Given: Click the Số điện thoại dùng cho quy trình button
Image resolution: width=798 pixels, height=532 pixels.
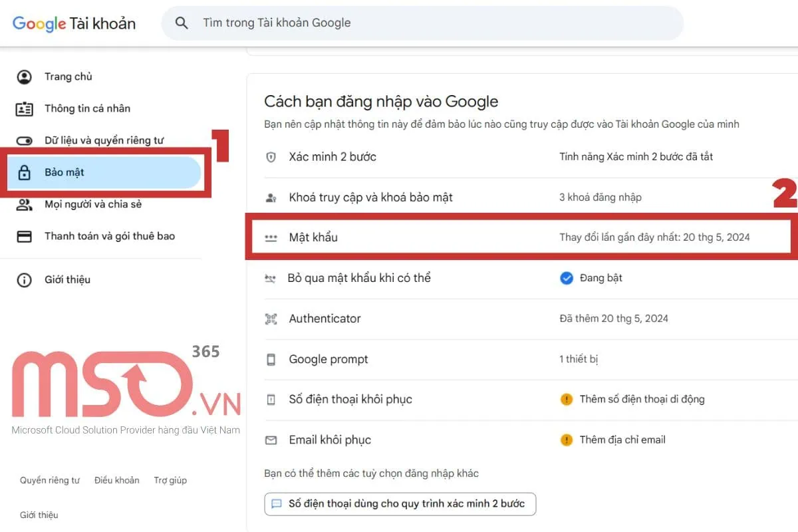Looking at the screenshot, I should [x=400, y=503].
